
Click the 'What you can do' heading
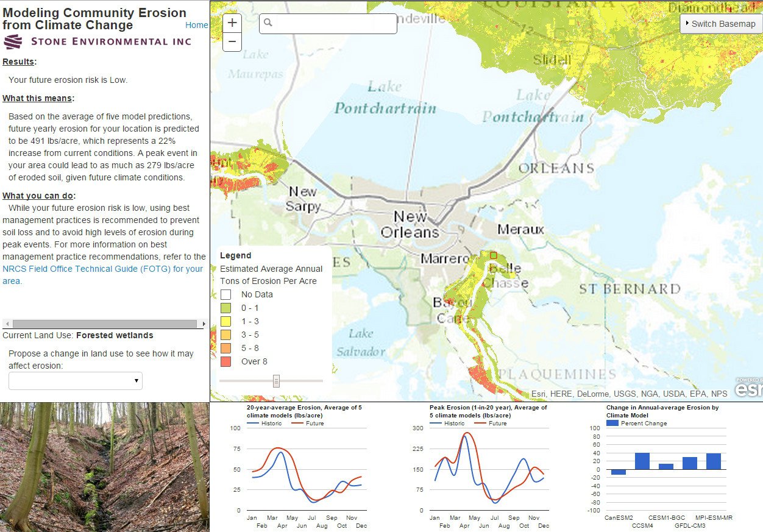click(x=39, y=196)
